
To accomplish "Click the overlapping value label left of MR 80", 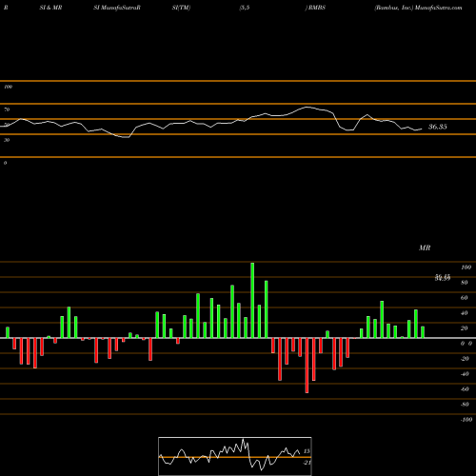I will point(443,278).
